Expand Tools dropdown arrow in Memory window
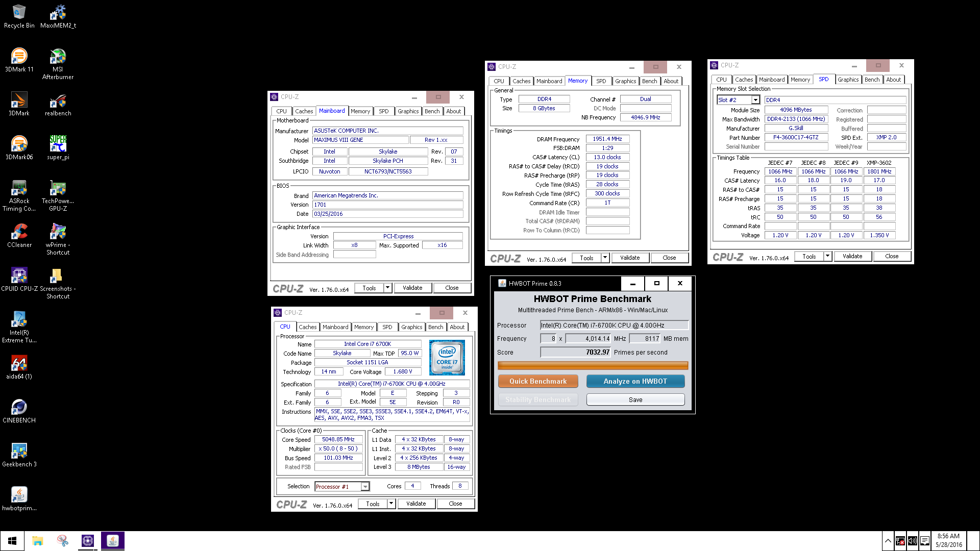Image resolution: width=980 pixels, height=551 pixels. pos(605,258)
